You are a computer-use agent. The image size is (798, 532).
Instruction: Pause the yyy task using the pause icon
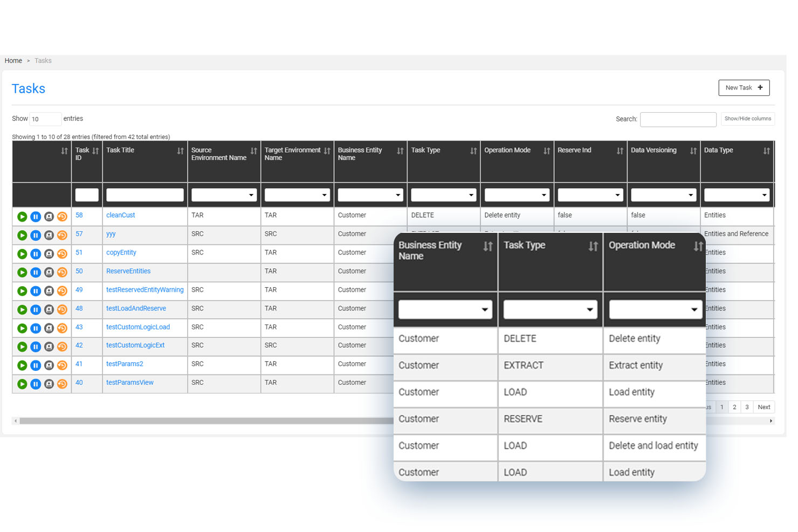click(x=36, y=235)
